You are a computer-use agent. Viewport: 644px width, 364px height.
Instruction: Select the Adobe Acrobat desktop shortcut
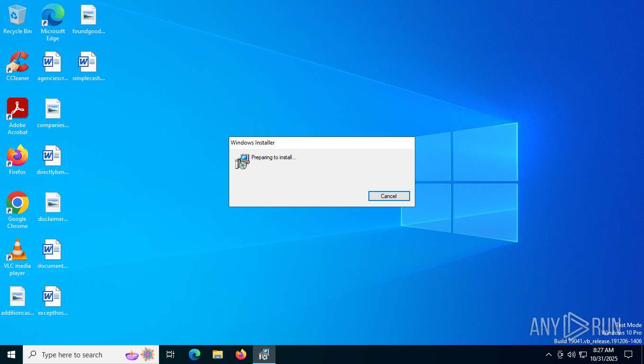(18, 117)
